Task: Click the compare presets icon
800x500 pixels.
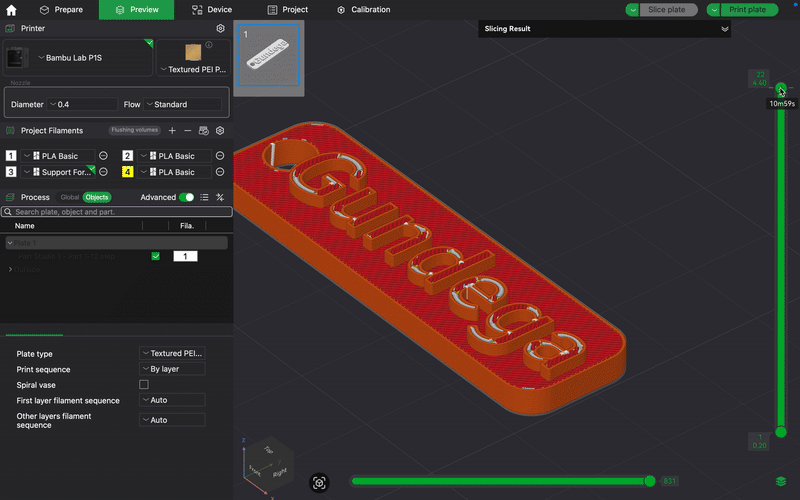Action: click(x=220, y=197)
